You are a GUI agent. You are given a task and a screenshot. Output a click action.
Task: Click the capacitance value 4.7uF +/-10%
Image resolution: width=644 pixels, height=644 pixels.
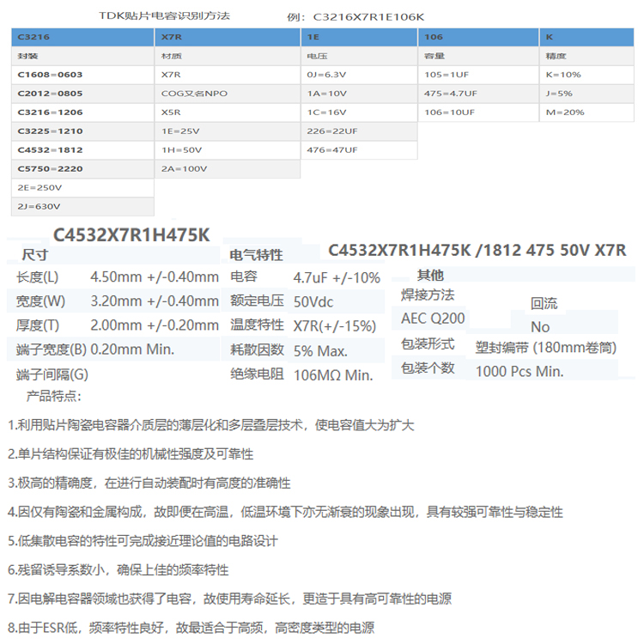(x=337, y=278)
